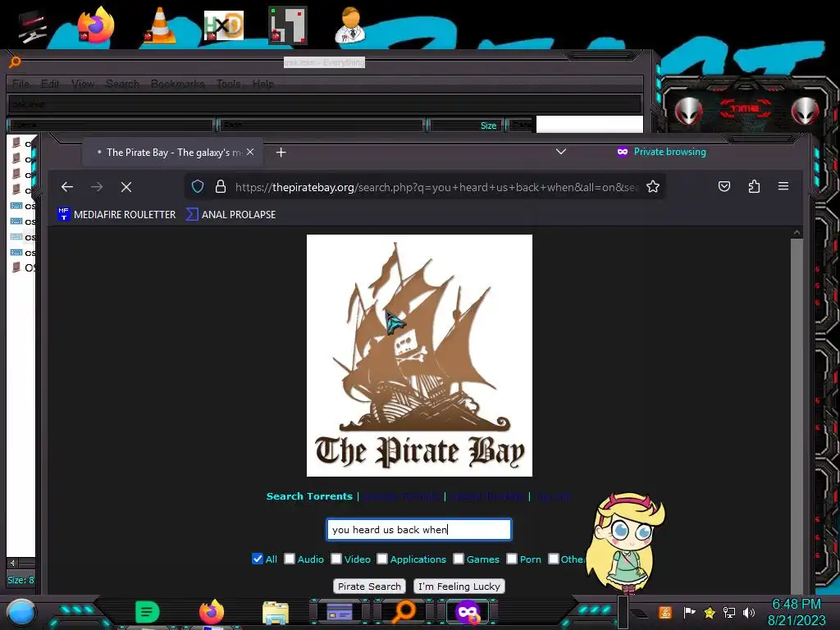This screenshot has height=630, width=840.
Task: Check the Video category checkbox
Action: 336,559
